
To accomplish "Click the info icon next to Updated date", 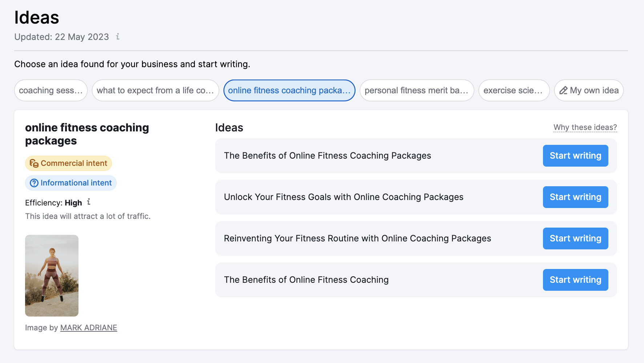I will coord(118,37).
